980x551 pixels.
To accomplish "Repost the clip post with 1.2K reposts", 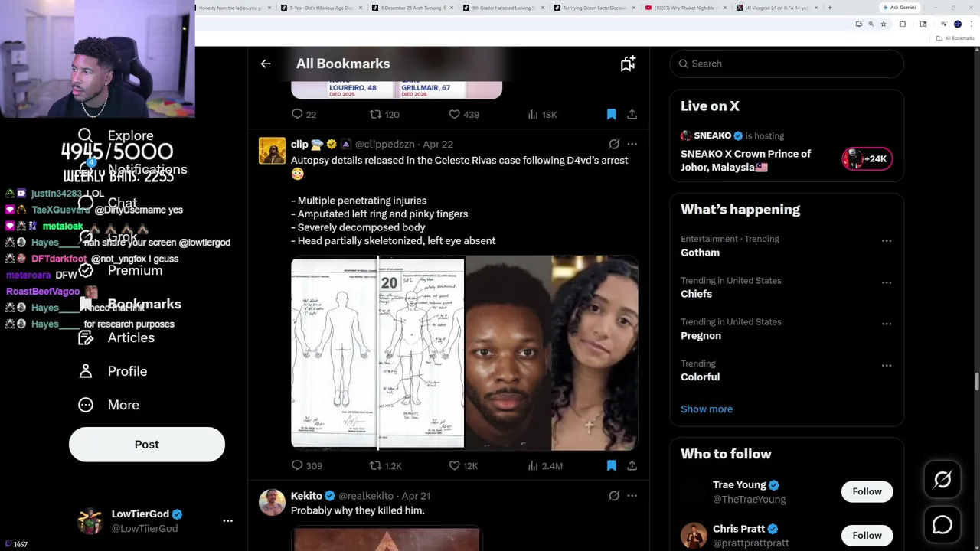I will click(375, 465).
